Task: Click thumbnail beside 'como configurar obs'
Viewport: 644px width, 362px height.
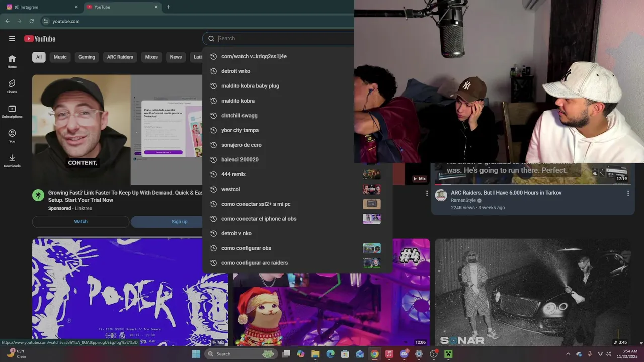Action: click(x=372, y=248)
